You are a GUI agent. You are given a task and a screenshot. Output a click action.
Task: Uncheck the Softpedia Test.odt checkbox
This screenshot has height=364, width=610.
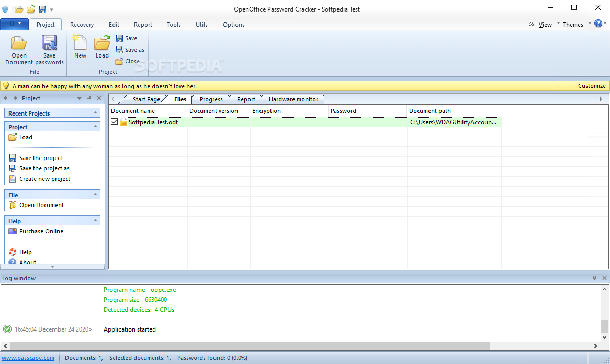coord(115,122)
